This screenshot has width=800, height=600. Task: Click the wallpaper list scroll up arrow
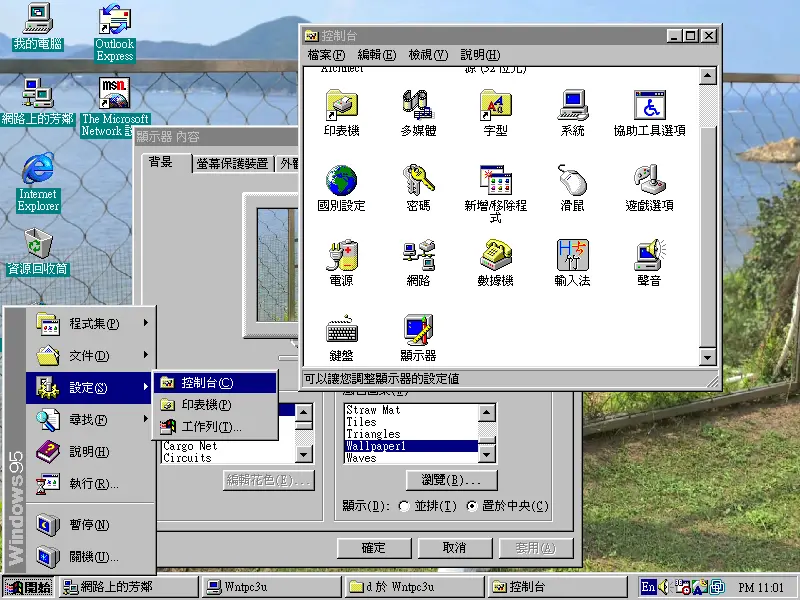coord(487,412)
